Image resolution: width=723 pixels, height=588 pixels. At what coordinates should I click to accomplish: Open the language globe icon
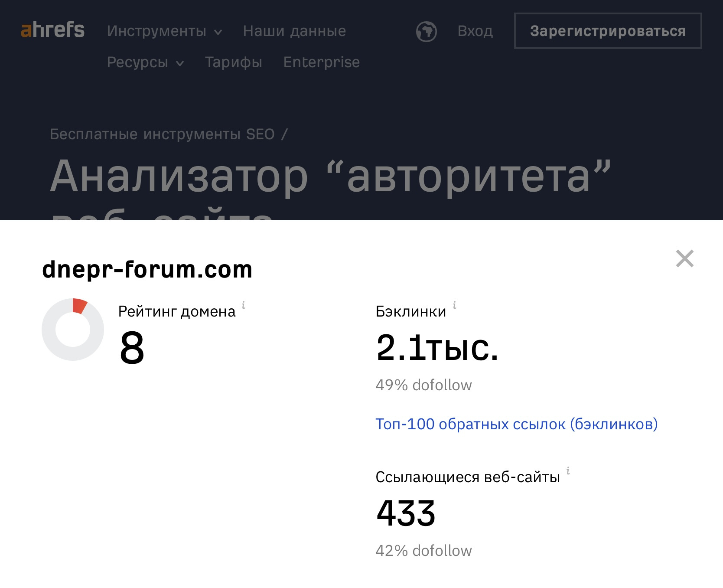click(x=426, y=31)
